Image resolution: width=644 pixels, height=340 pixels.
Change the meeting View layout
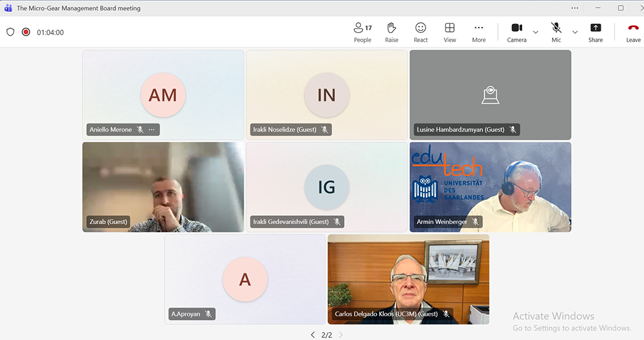[x=450, y=32]
